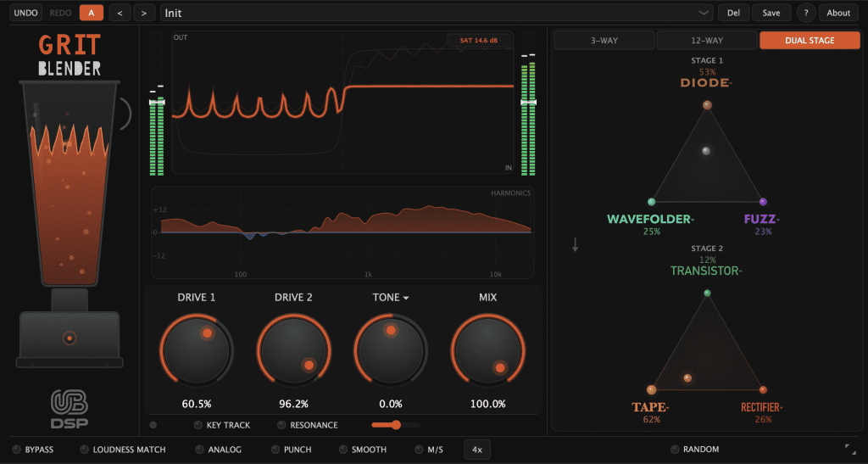Open the Tape type dropdown
This screenshot has height=464, width=868.
pyautogui.click(x=651, y=407)
